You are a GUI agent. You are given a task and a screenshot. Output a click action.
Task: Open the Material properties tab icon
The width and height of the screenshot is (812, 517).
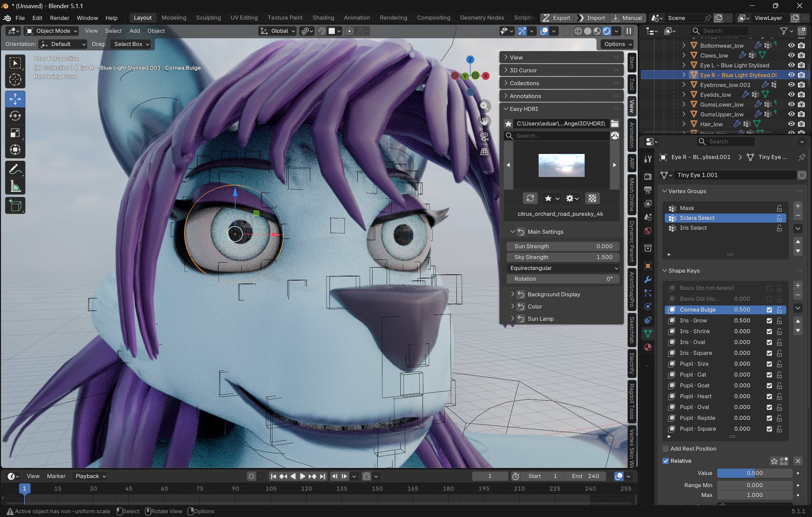(x=648, y=347)
